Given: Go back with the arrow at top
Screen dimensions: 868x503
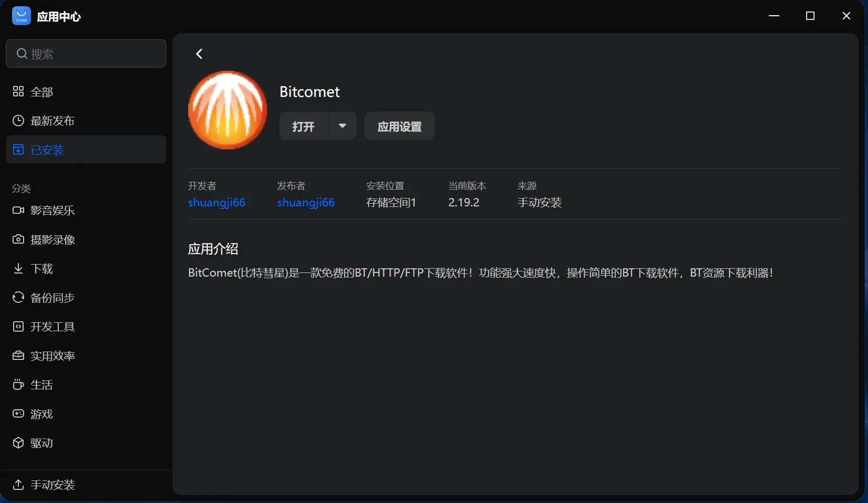Looking at the screenshot, I should coord(199,53).
